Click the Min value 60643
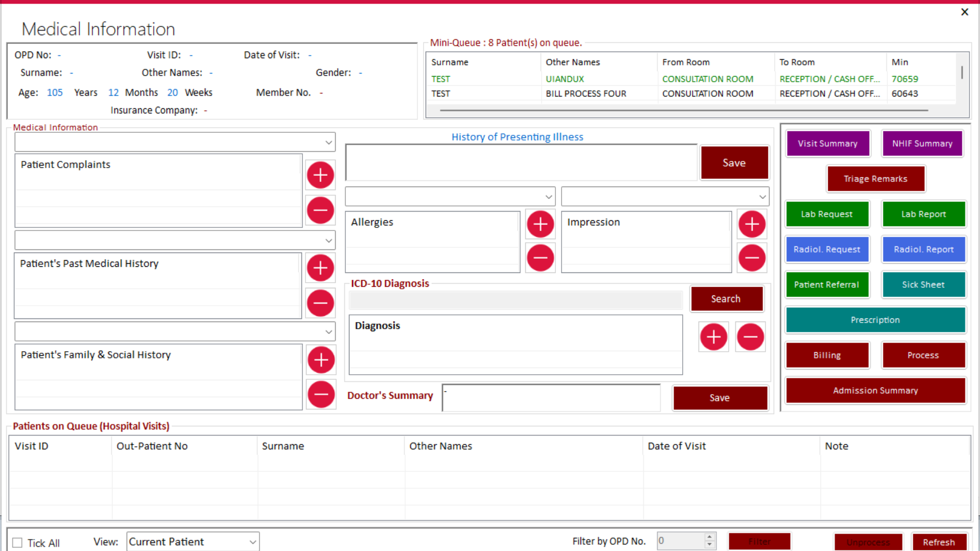980x551 pixels. click(904, 94)
